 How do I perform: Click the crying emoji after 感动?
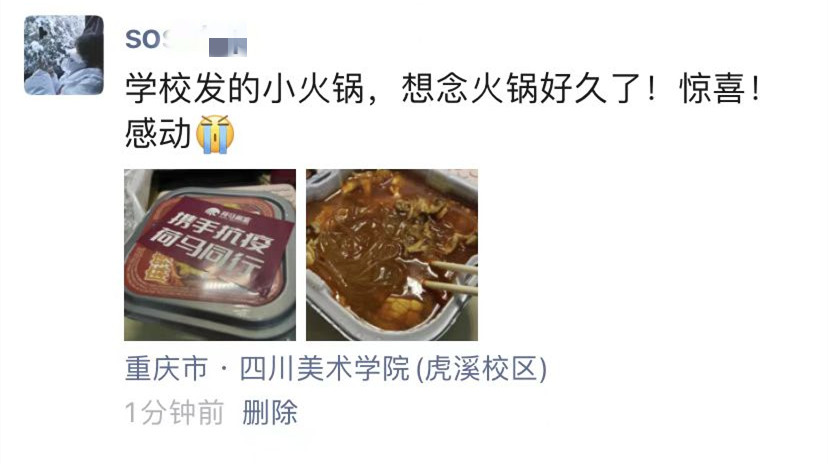(215, 134)
